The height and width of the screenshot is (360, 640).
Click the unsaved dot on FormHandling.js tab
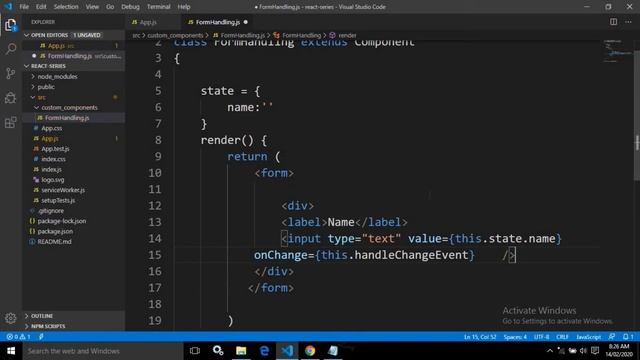(x=246, y=22)
